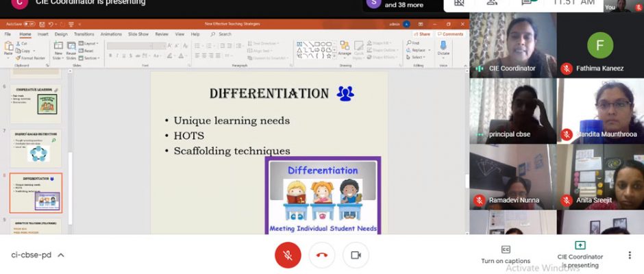Click the New Slide icon
This screenshot has width=644, height=274.
[58, 46]
